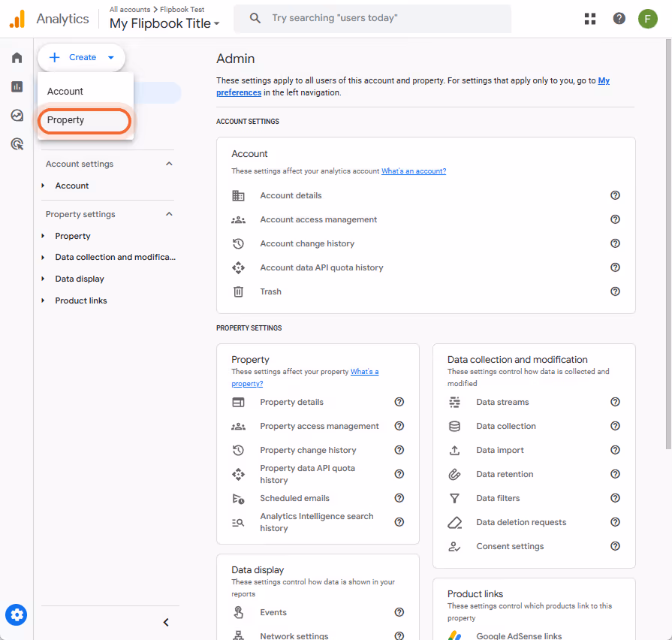Choose Property from the Create menu
The image size is (672, 640).
point(86,120)
